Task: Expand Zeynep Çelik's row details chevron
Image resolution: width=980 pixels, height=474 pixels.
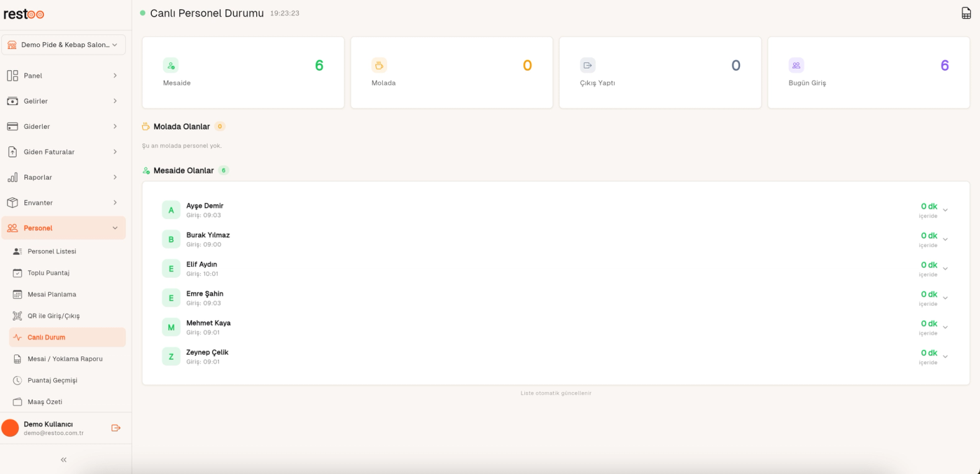Action: (945, 357)
